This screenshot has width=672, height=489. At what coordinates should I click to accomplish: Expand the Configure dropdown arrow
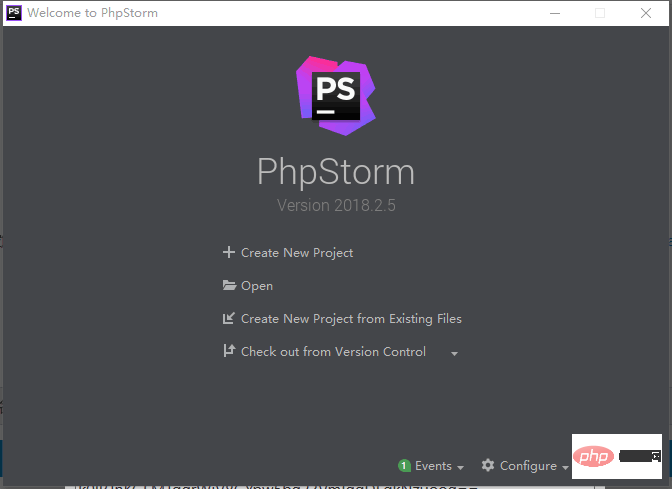[x=565, y=467]
